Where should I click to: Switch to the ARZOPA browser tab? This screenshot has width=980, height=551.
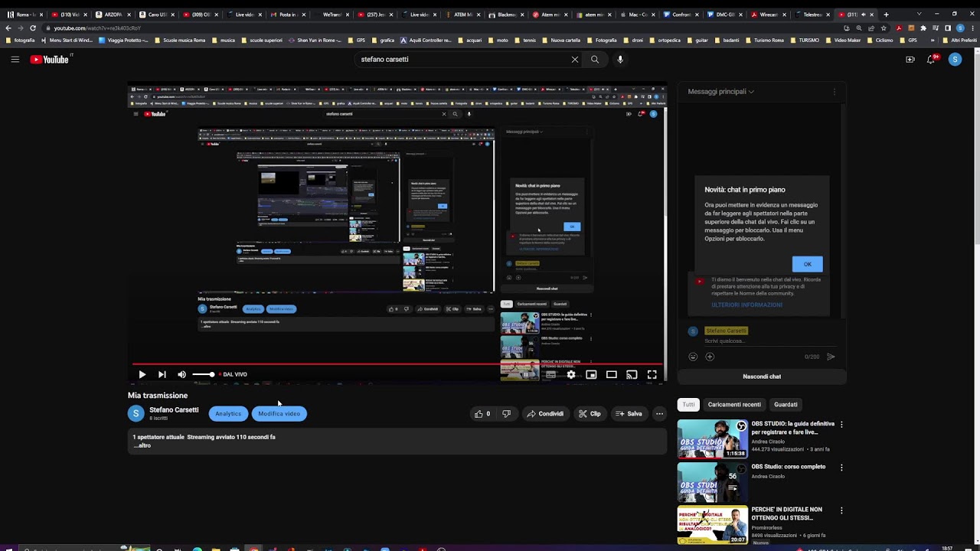click(113, 15)
